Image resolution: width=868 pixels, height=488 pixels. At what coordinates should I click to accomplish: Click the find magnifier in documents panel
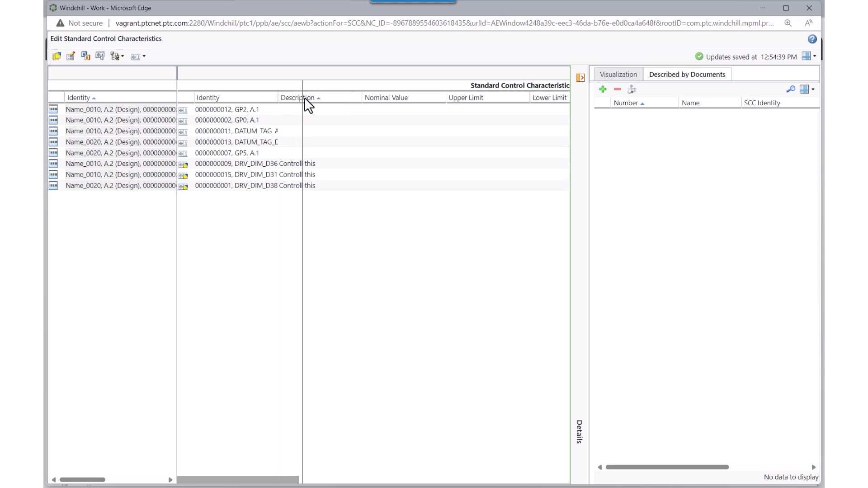(790, 89)
